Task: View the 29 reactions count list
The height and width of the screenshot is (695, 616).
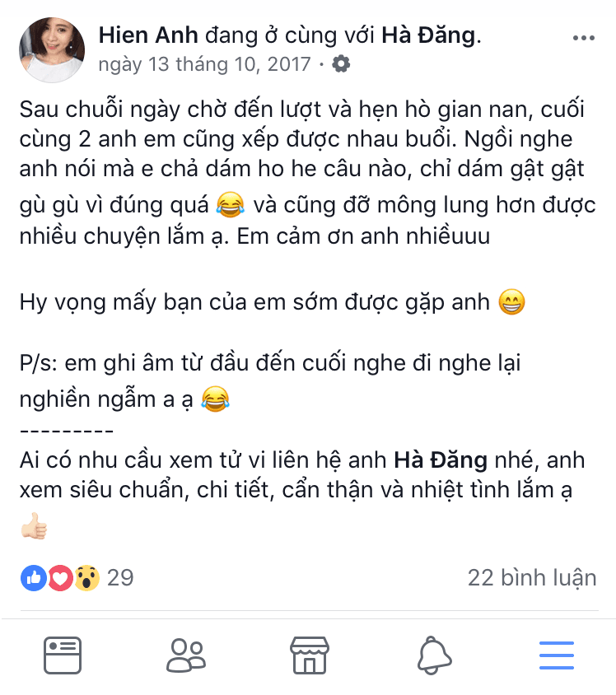Action: pyautogui.click(x=120, y=578)
